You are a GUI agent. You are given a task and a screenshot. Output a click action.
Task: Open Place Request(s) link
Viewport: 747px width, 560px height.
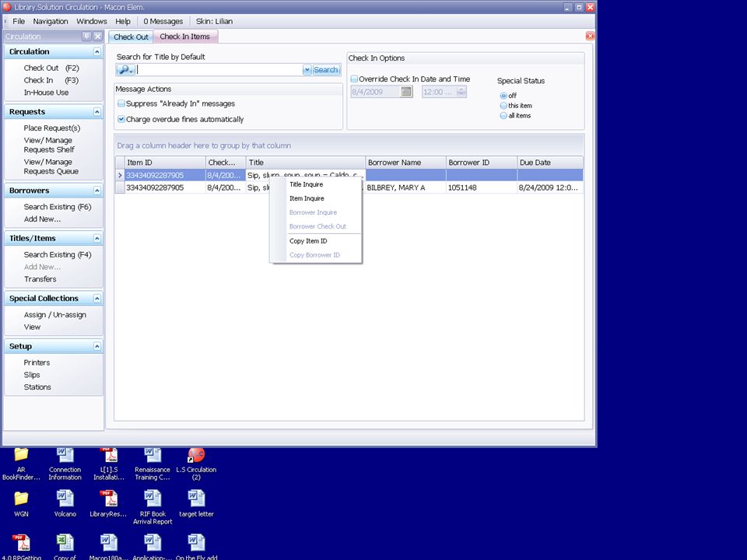pos(52,128)
